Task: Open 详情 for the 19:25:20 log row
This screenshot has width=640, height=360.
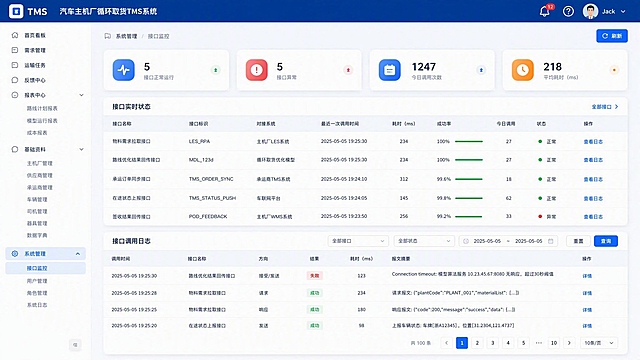Action: click(x=587, y=326)
